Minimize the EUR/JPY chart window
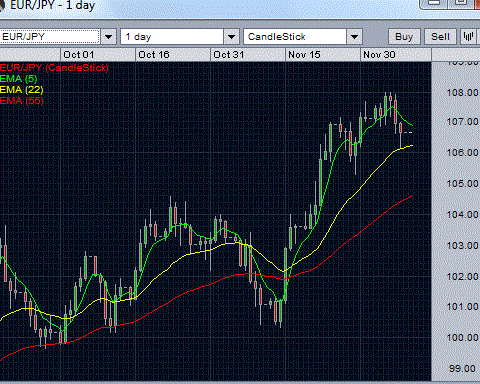This screenshot has height=384, width=480. click(433, 3)
